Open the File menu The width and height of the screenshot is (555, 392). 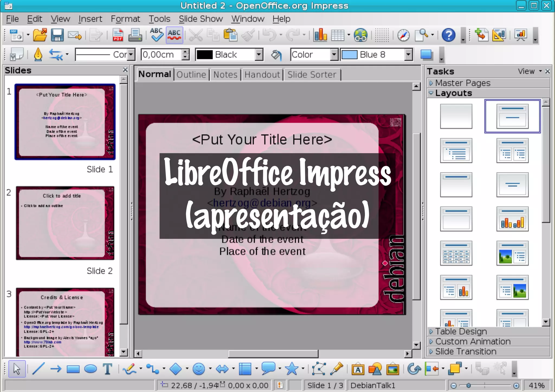point(12,19)
